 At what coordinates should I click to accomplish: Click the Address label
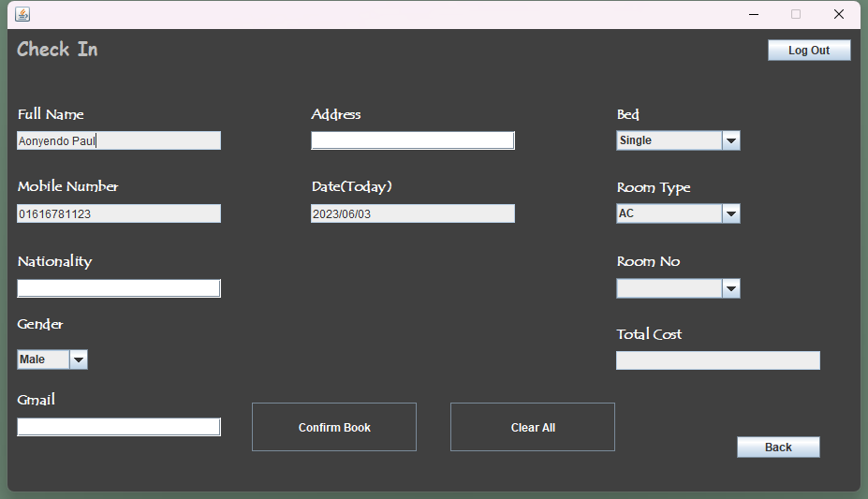[x=336, y=114]
